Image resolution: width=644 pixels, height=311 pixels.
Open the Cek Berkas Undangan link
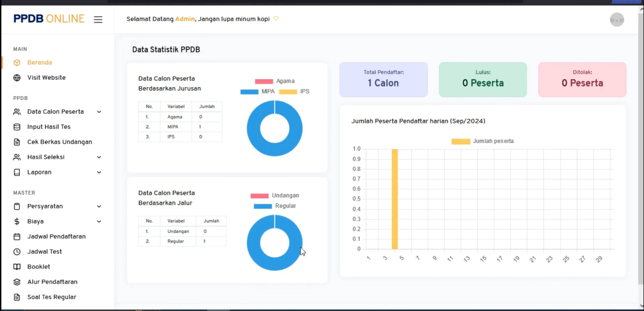60,142
